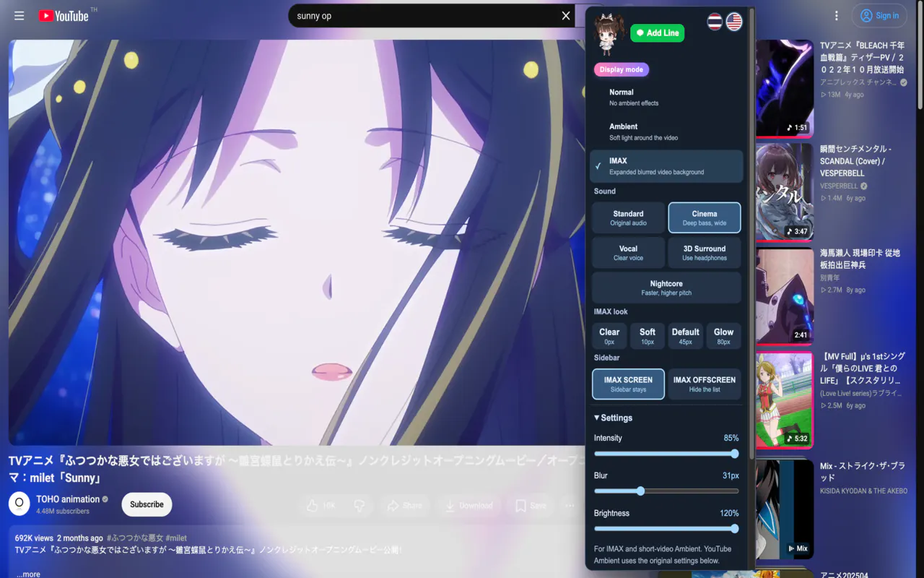The height and width of the screenshot is (578, 924).
Task: Click the dislike thumbs-down icon
Action: [x=359, y=506]
